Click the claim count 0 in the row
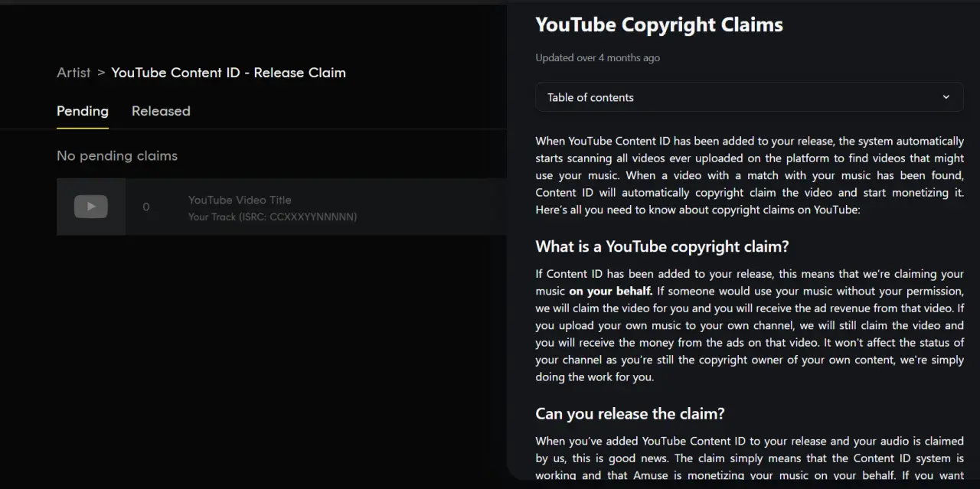Image resolution: width=980 pixels, height=489 pixels. click(146, 207)
